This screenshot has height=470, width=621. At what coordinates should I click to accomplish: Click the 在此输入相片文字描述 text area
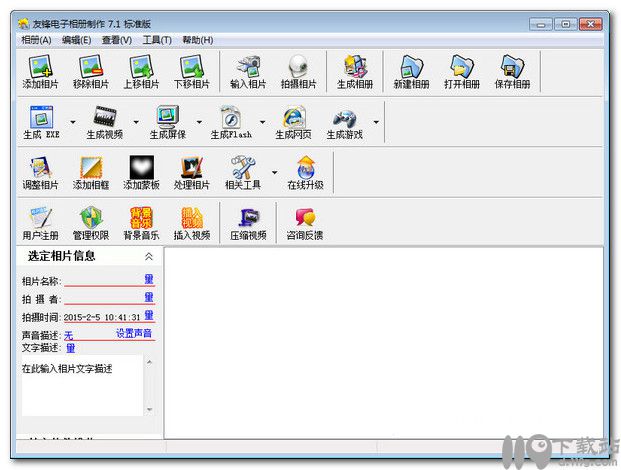[82, 385]
